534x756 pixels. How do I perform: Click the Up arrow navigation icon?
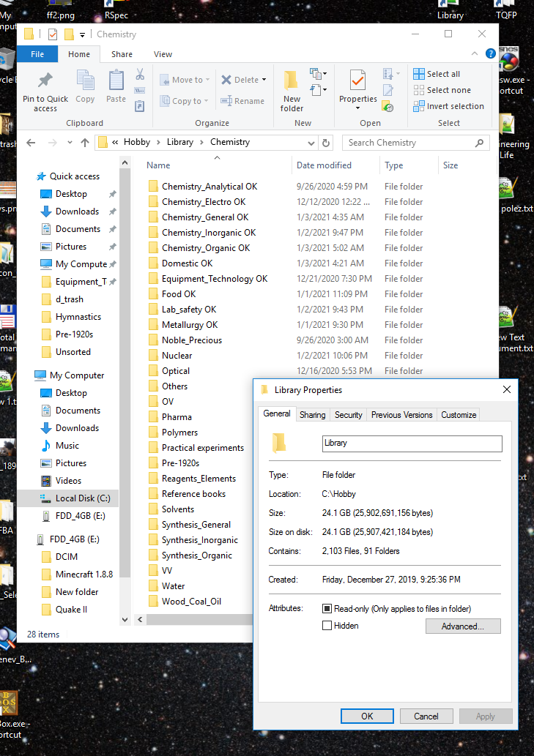85,143
